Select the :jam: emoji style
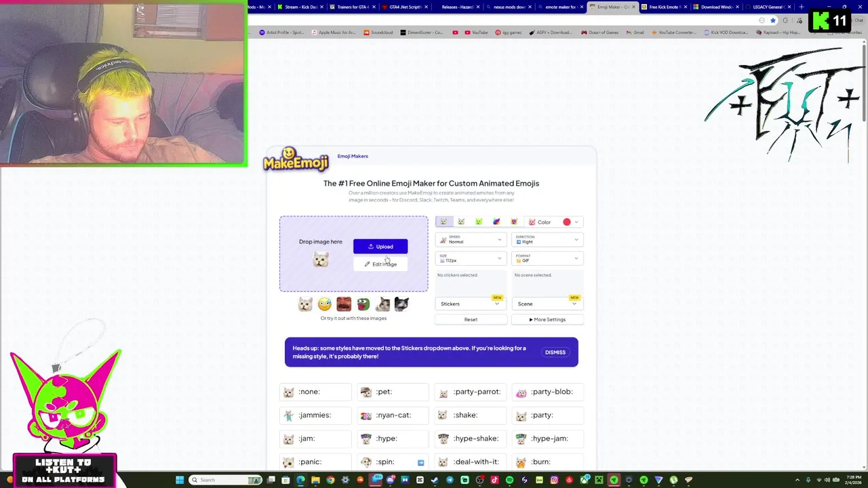 tap(315, 439)
